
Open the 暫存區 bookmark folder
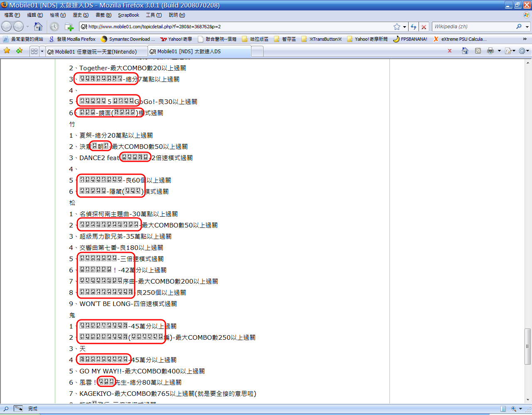(285, 39)
